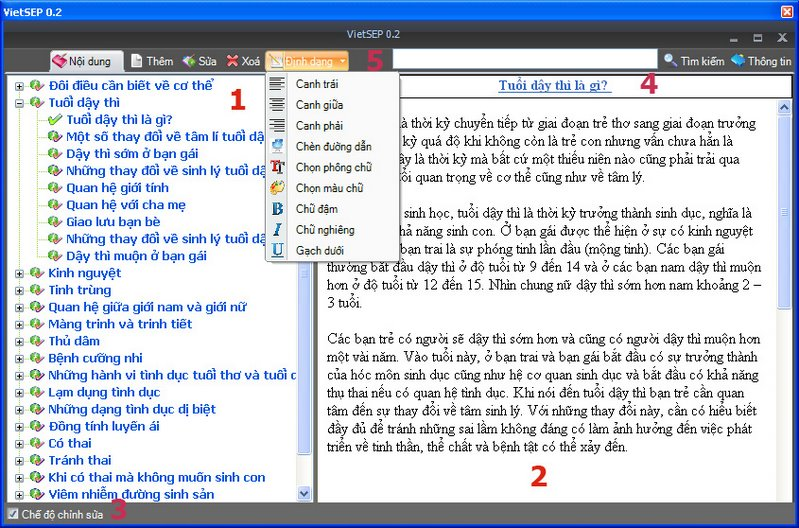This screenshot has width=799, height=528.
Task: Click the book icon next to Kinh nguyệt
Action: (x=37, y=273)
